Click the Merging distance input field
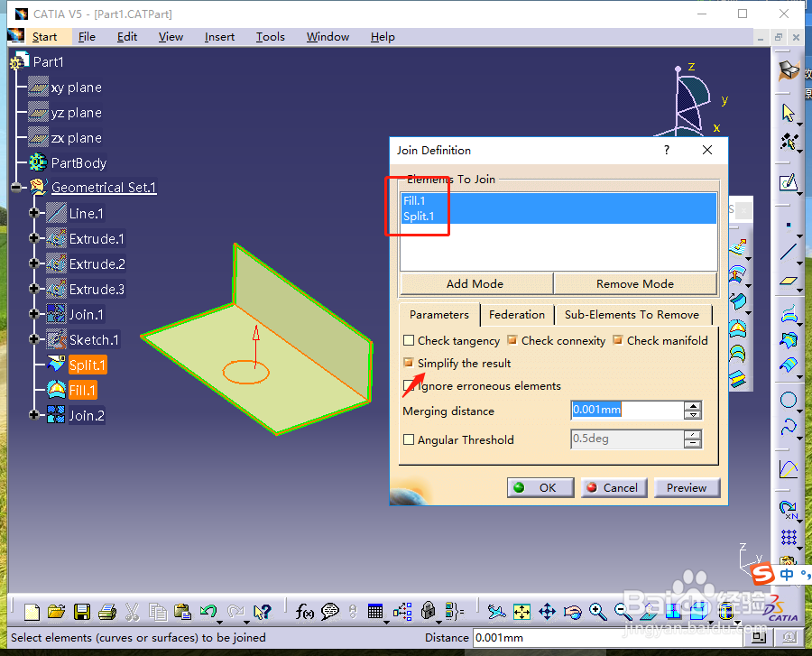 coord(627,410)
